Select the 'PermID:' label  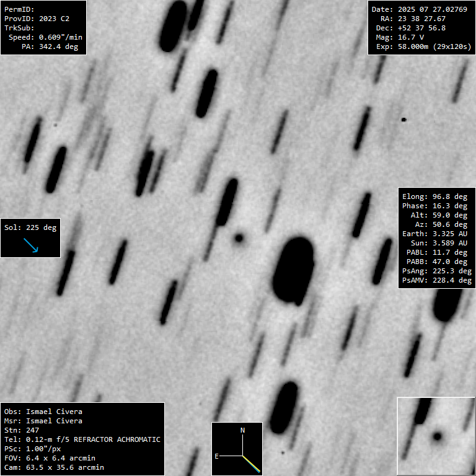click(19, 9)
